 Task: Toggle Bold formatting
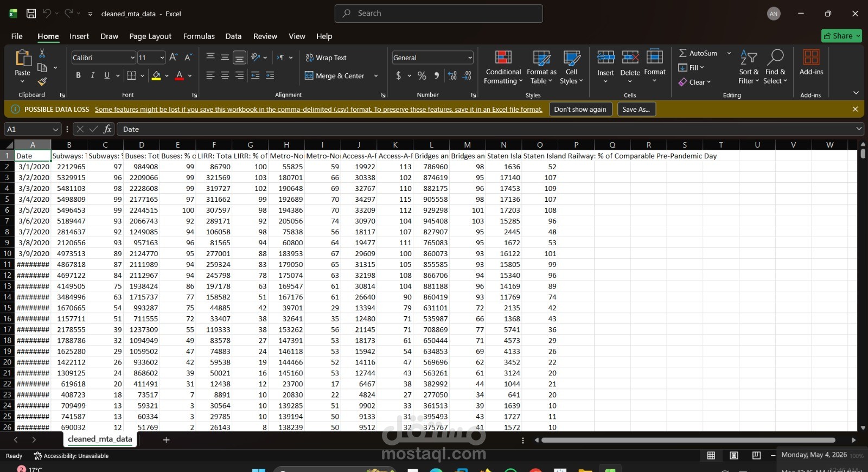coord(78,75)
